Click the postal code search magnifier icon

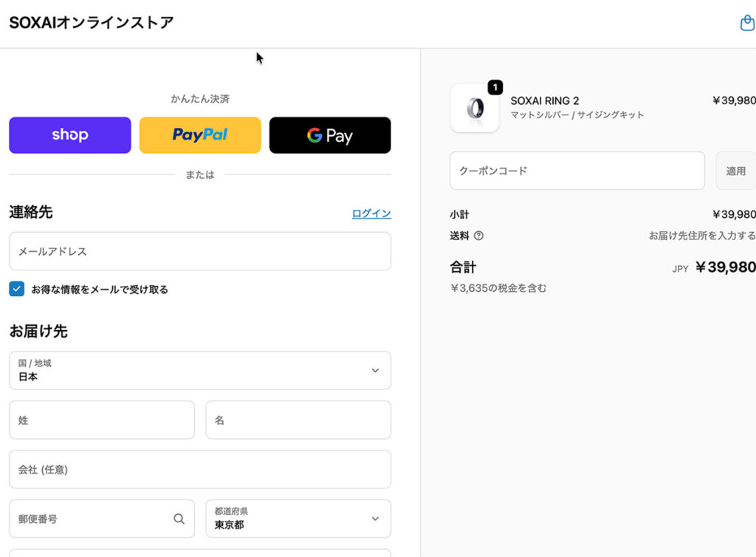179,519
